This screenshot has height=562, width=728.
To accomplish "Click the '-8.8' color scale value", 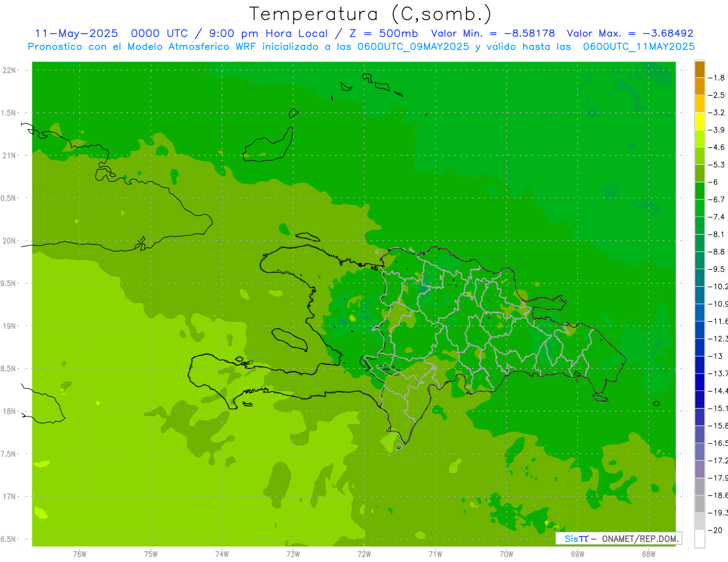I will click(716, 252).
